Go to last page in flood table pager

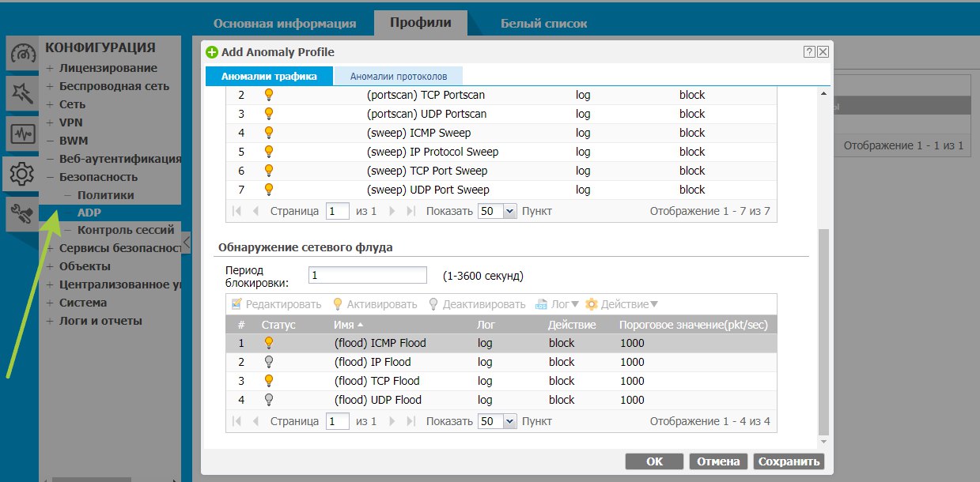[x=411, y=421]
